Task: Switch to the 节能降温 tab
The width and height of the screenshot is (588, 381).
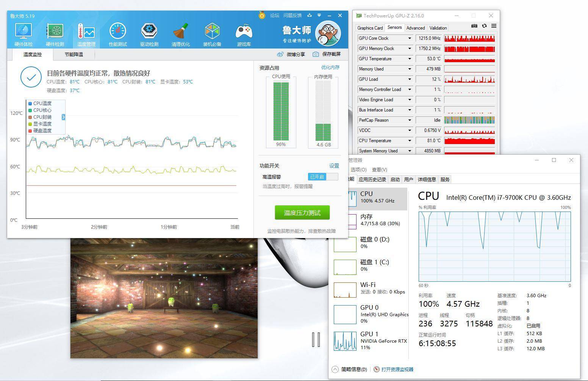Action: [x=73, y=55]
